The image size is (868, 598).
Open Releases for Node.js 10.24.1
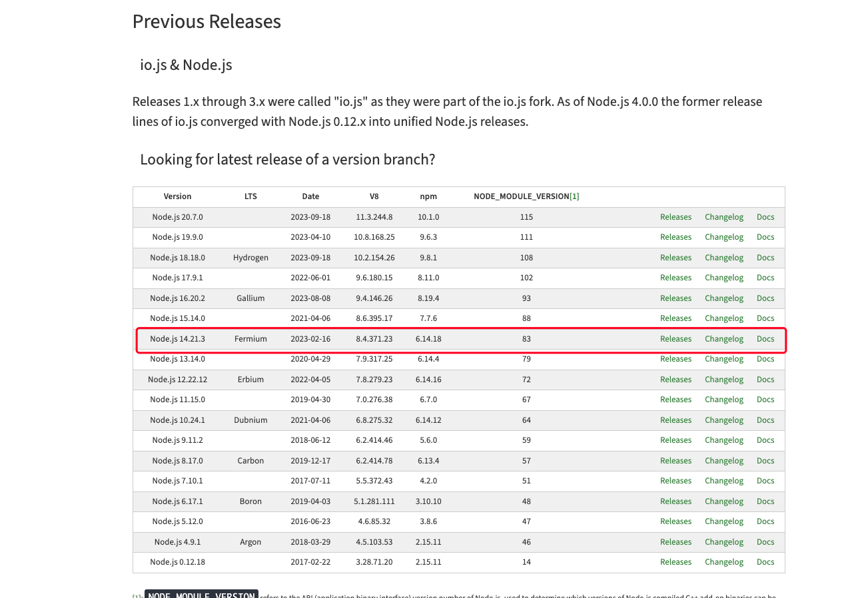coord(675,420)
